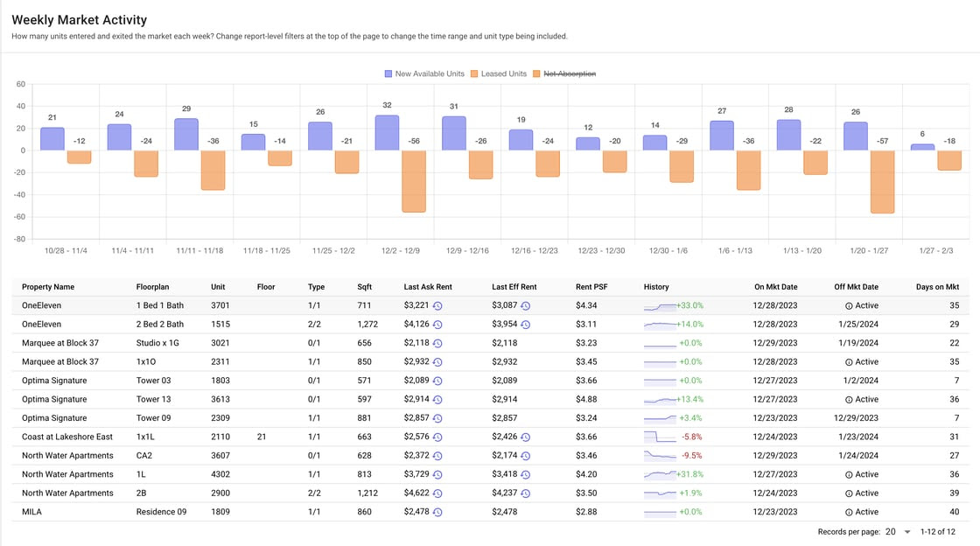The height and width of the screenshot is (546, 980).
Task: Click Active status icon in unit 4302 row
Action: 849,475
